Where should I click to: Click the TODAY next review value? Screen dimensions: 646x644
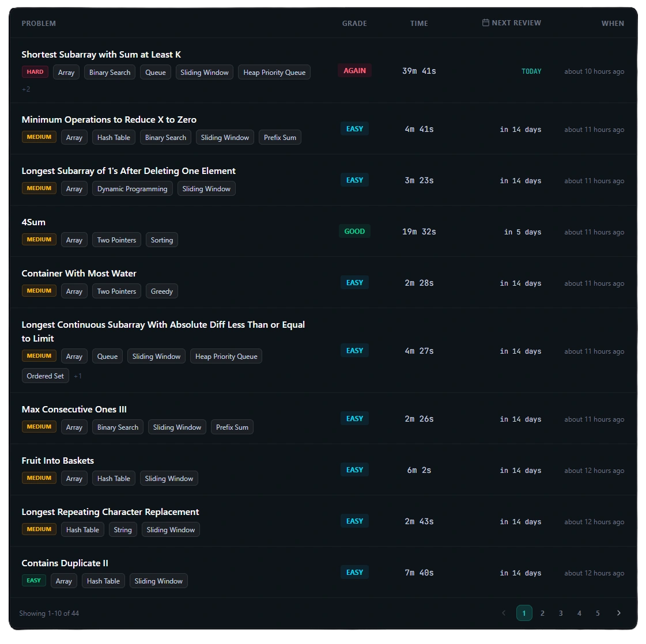(x=531, y=71)
